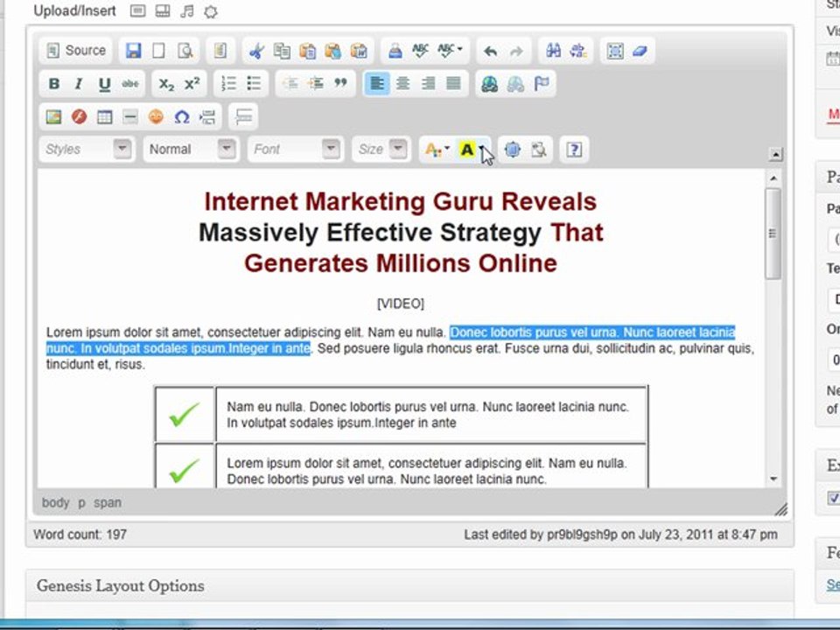Open the Background Color picker
This screenshot has height=630, width=840.
472,150
